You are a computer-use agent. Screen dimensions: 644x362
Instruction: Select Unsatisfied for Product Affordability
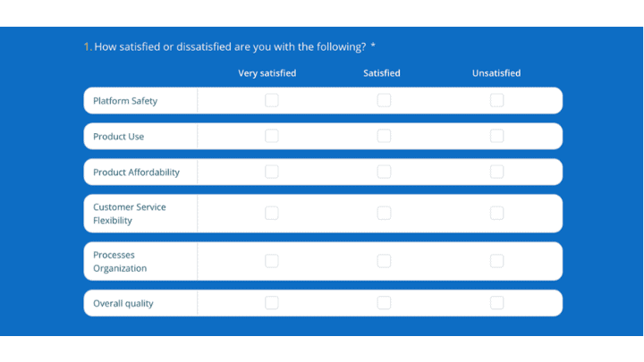coord(496,172)
